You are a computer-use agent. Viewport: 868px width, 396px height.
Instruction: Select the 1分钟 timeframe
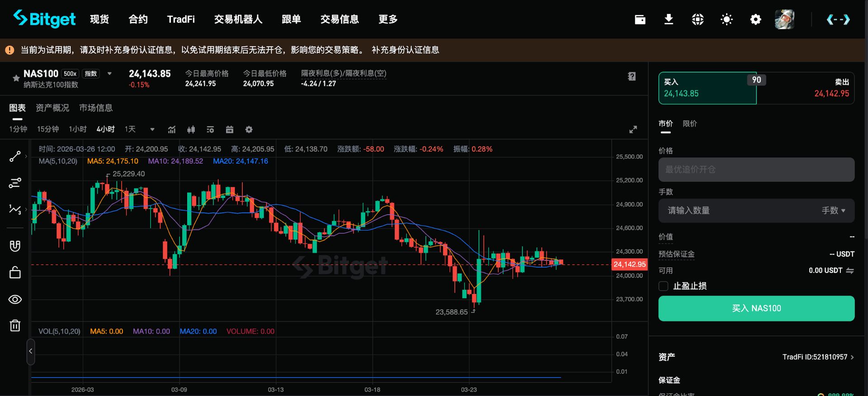(x=18, y=129)
